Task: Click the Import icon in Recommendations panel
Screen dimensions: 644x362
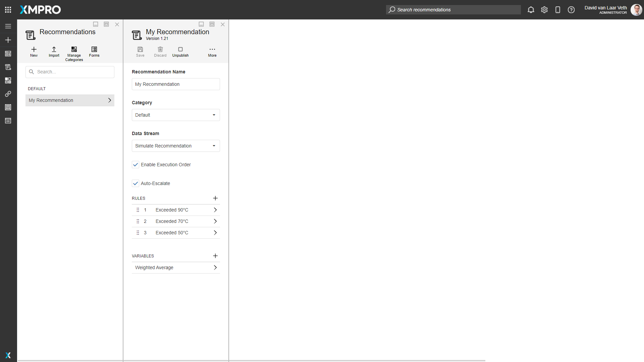Action: tap(54, 51)
